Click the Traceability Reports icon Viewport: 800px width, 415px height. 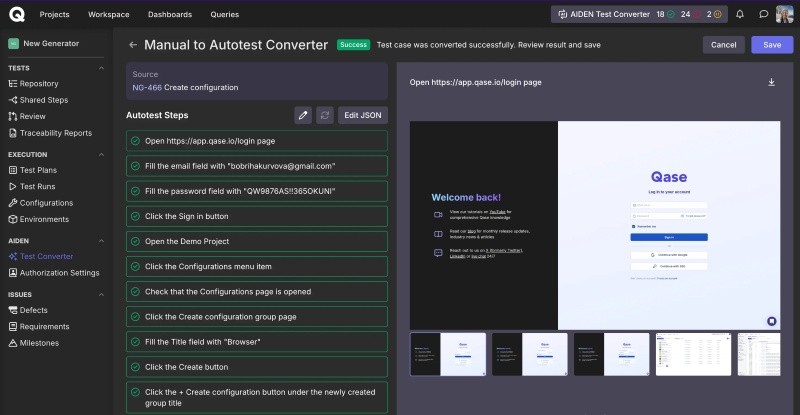tap(13, 133)
